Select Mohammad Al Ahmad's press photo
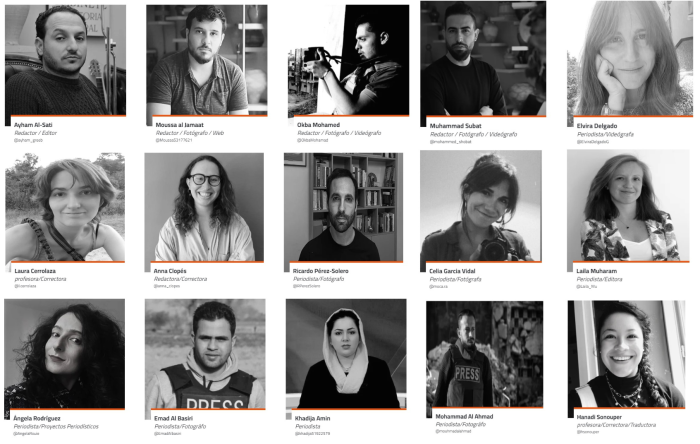This screenshot has height=444, width=700. (x=485, y=354)
